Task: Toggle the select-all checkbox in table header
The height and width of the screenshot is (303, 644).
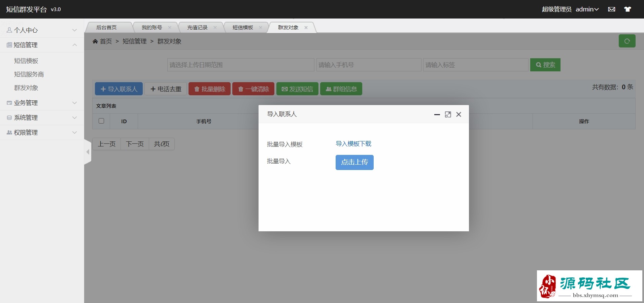Action: [x=101, y=121]
